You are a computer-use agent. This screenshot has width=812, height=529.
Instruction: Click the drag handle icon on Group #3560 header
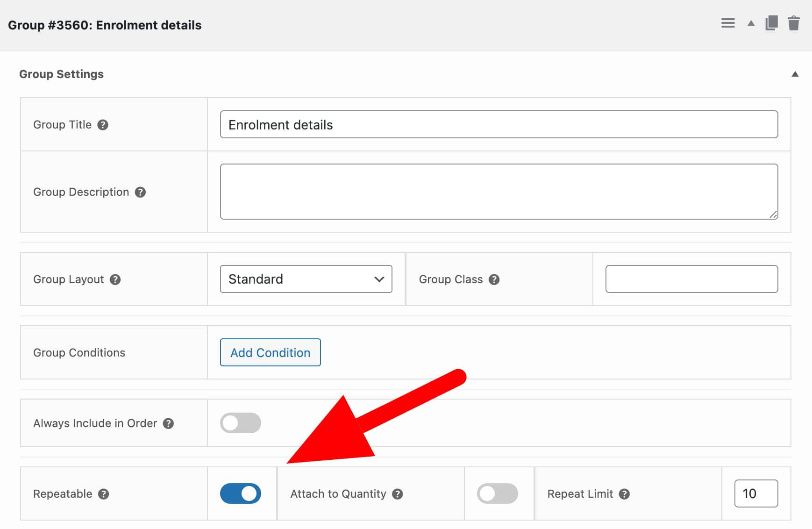click(x=727, y=22)
